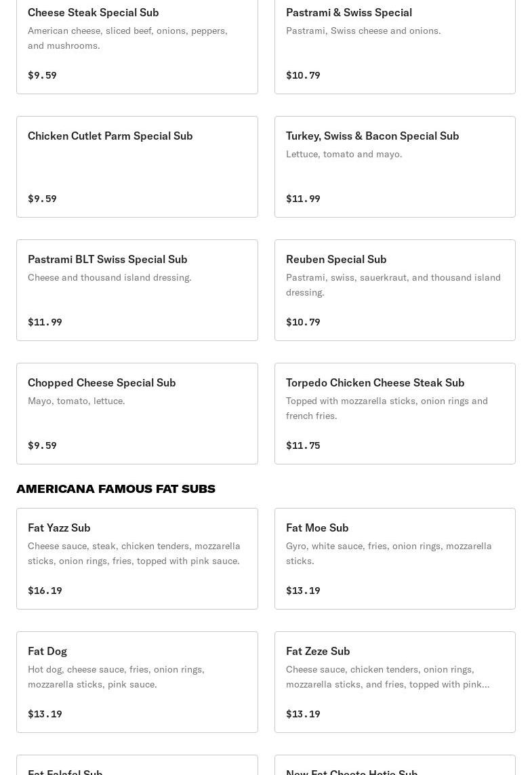Image resolution: width=532 pixels, height=775 pixels.
Task: Select the Reuben Special Sub card
Action: coord(394,290)
